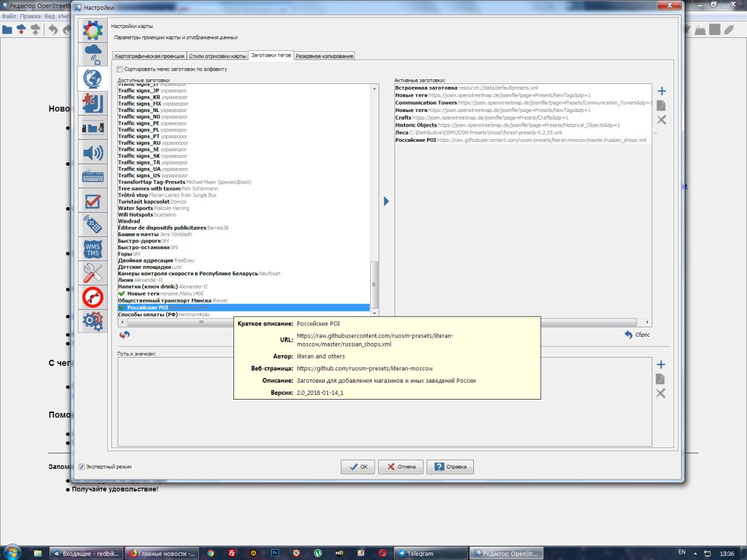Toggle 'Сортировать меню заготовок по алфавиту' checkbox
This screenshot has width=747, height=560.
click(120, 69)
